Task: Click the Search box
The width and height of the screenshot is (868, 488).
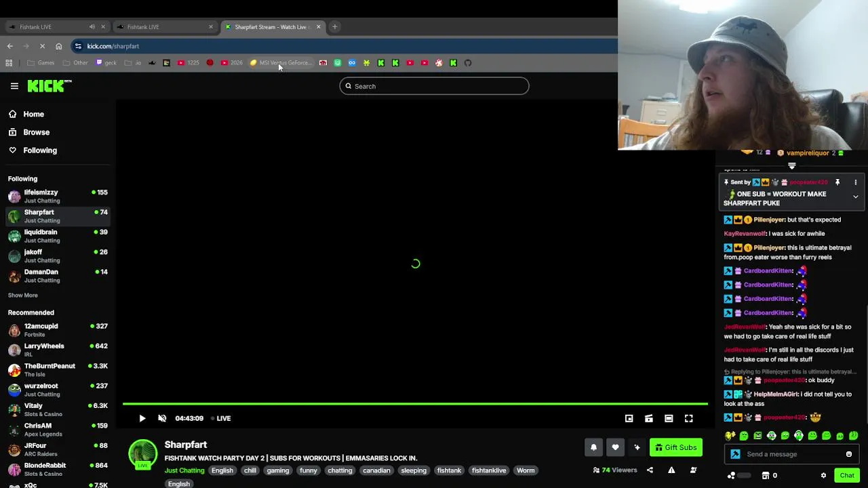Action: pos(434,86)
